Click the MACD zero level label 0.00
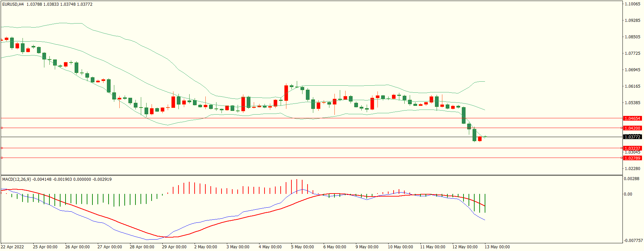 pyautogui.click(x=628, y=194)
